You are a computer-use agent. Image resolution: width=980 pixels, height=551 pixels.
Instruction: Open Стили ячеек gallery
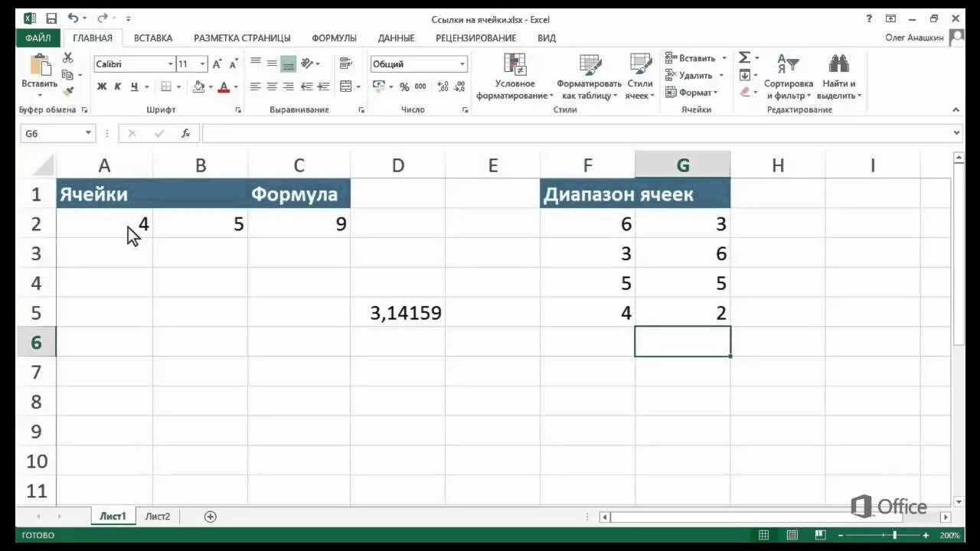coord(640,75)
